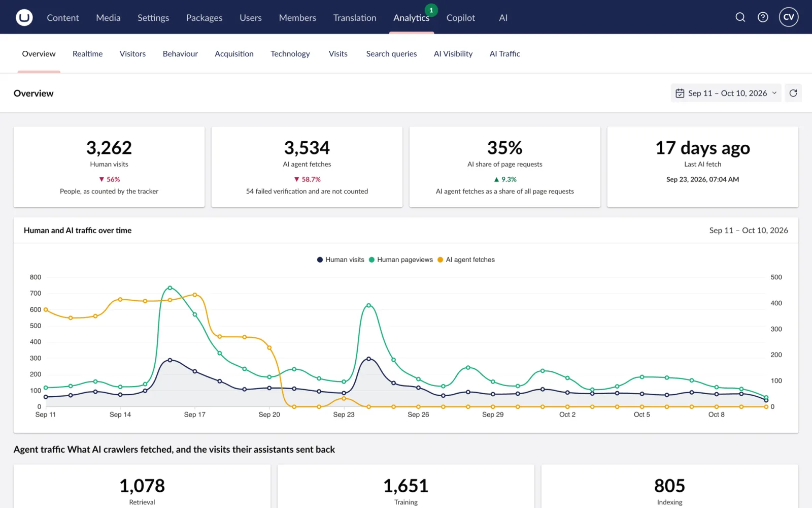Switch to the Realtime tab

87,54
